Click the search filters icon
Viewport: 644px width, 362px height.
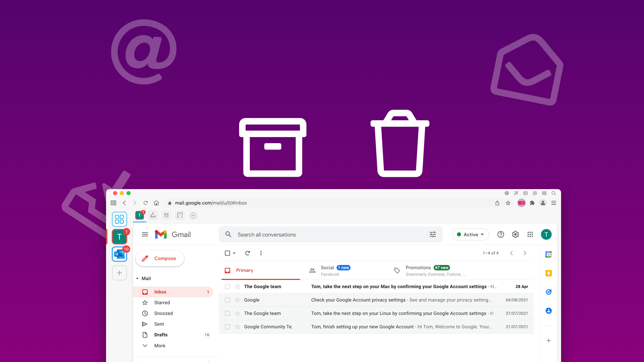tap(433, 234)
